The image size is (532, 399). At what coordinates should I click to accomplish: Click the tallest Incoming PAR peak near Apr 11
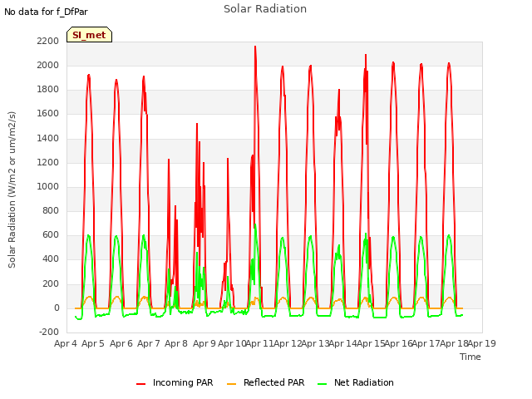coord(255,47)
